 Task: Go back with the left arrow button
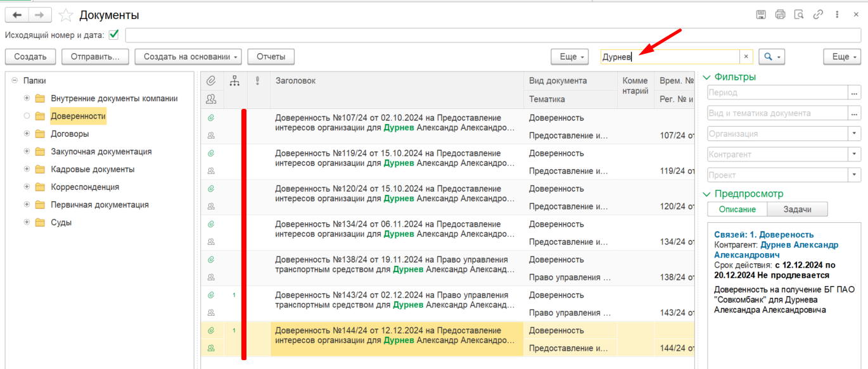point(16,15)
